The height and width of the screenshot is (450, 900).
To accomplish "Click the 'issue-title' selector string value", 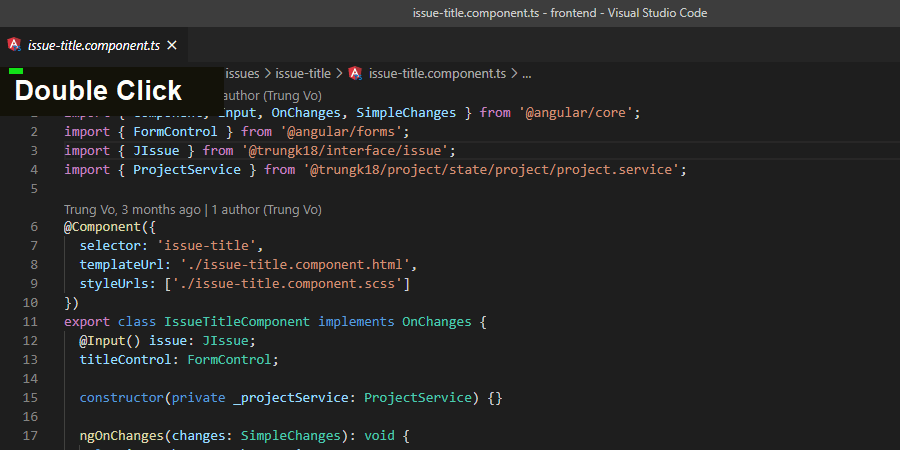I will coord(206,246).
